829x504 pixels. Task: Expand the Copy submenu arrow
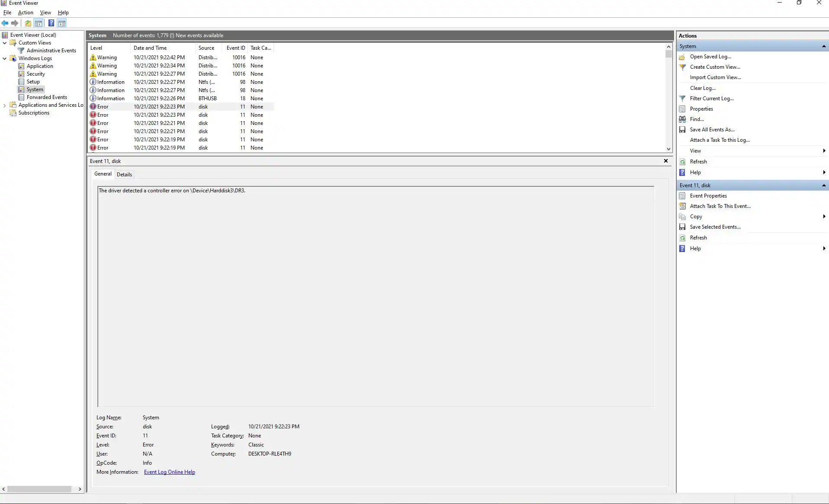[824, 217]
